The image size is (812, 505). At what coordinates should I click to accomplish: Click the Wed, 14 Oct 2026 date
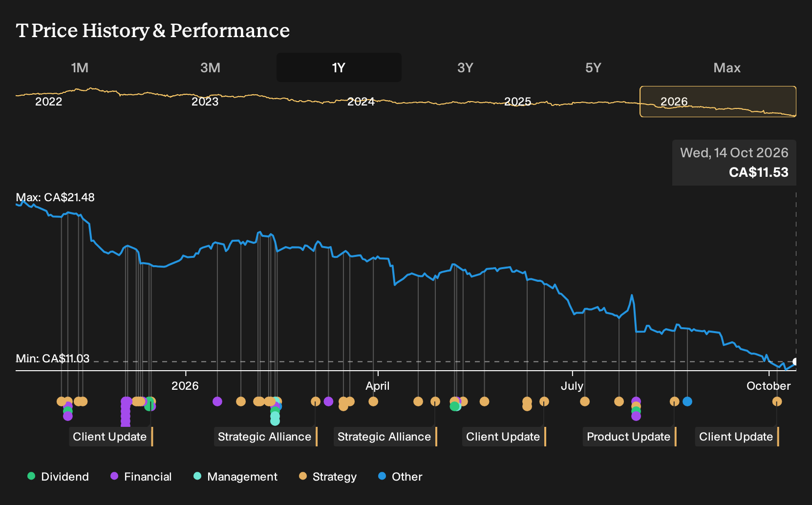click(x=734, y=153)
